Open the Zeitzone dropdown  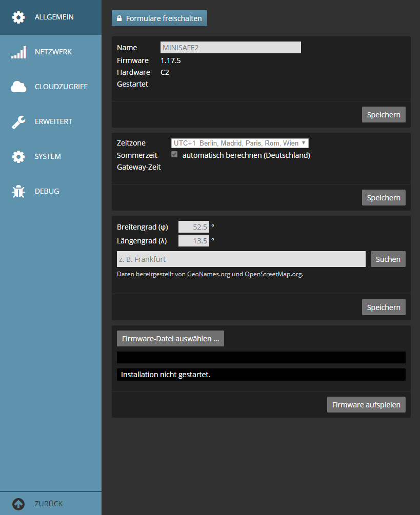click(x=239, y=143)
